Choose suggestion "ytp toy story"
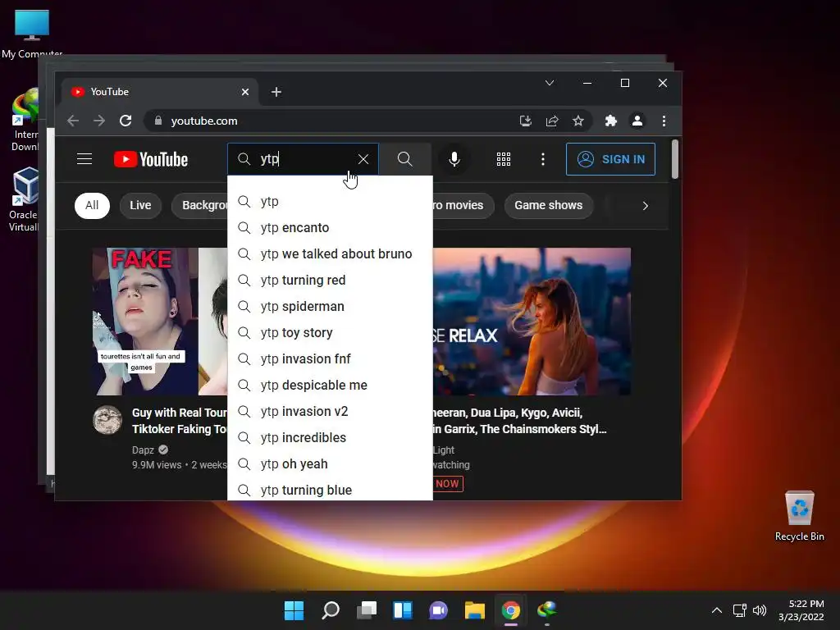This screenshot has height=630, width=840. [330, 333]
